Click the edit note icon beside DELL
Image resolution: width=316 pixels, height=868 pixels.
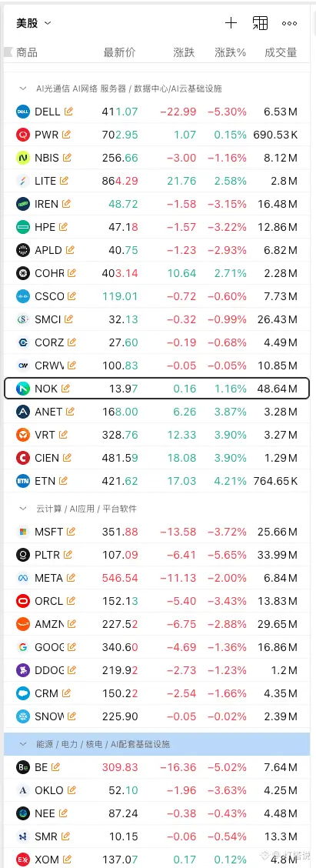68,112
